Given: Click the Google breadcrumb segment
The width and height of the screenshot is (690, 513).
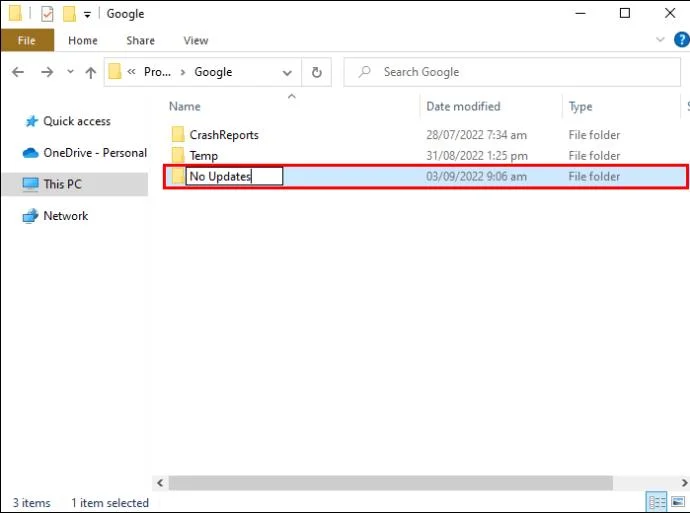Looking at the screenshot, I should tap(213, 72).
